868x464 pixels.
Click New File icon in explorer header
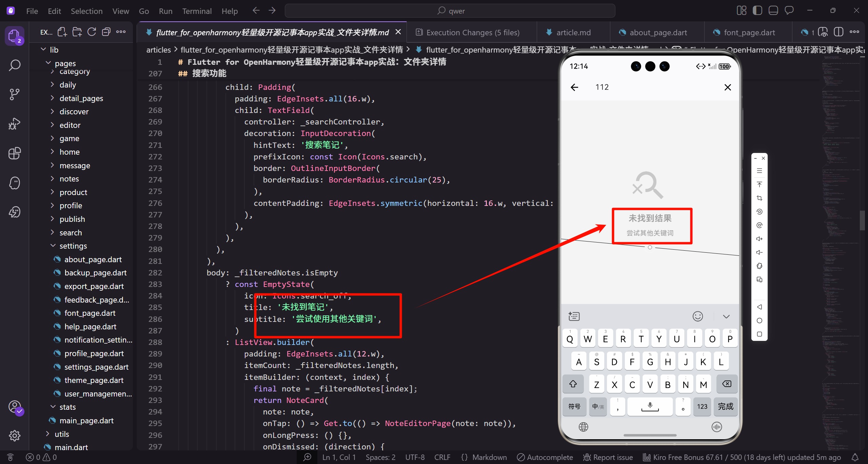(62, 32)
